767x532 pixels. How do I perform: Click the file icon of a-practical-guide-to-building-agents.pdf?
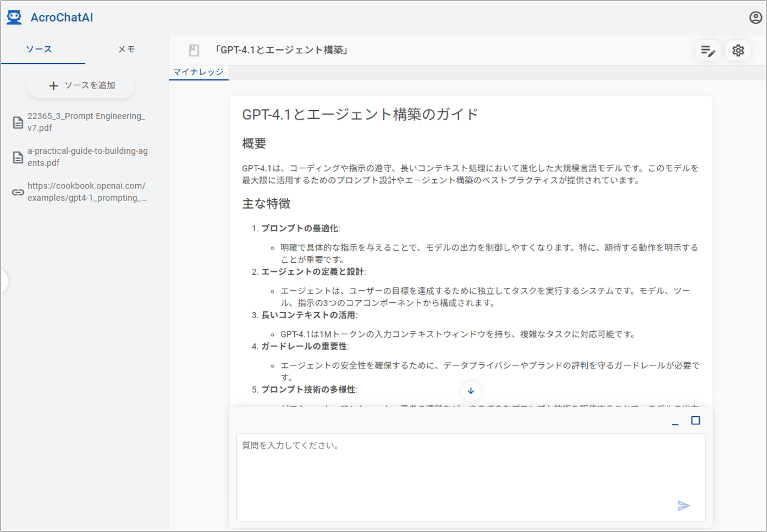[18, 157]
